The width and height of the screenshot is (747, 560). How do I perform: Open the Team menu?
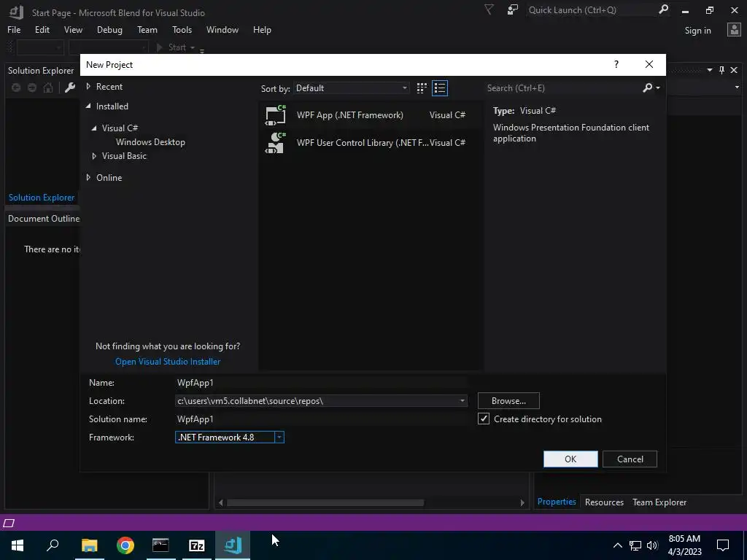pyautogui.click(x=147, y=29)
